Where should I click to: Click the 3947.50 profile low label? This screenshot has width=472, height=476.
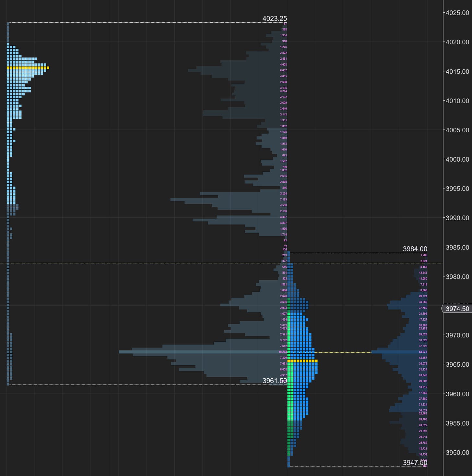pyautogui.click(x=415, y=463)
